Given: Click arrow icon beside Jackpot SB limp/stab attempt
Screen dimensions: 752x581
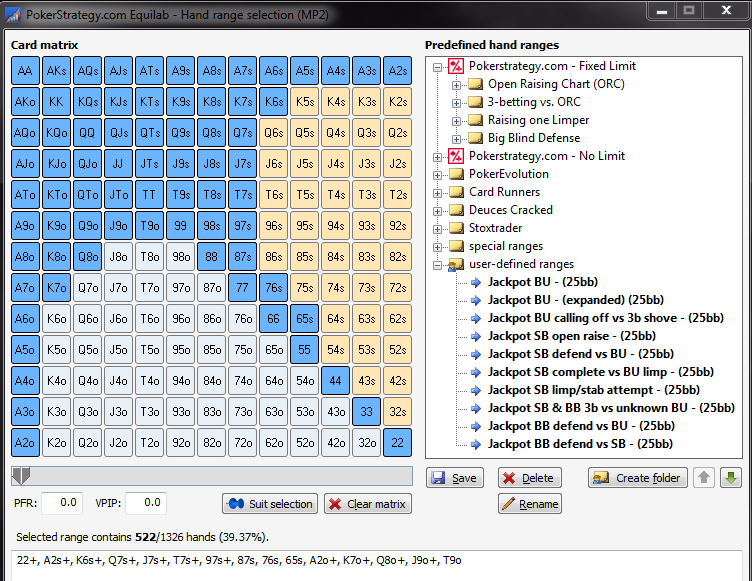Looking at the screenshot, I should point(476,391).
